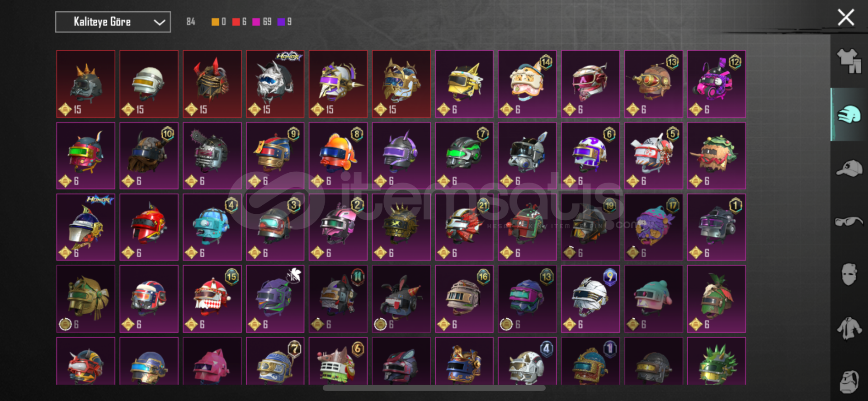Screen dimensions: 868x401
Task: Filter by the red quality swatch
Action: [x=236, y=22]
